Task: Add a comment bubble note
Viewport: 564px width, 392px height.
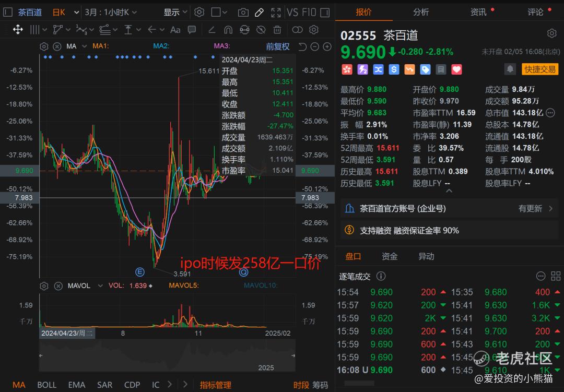Action: [x=192, y=29]
